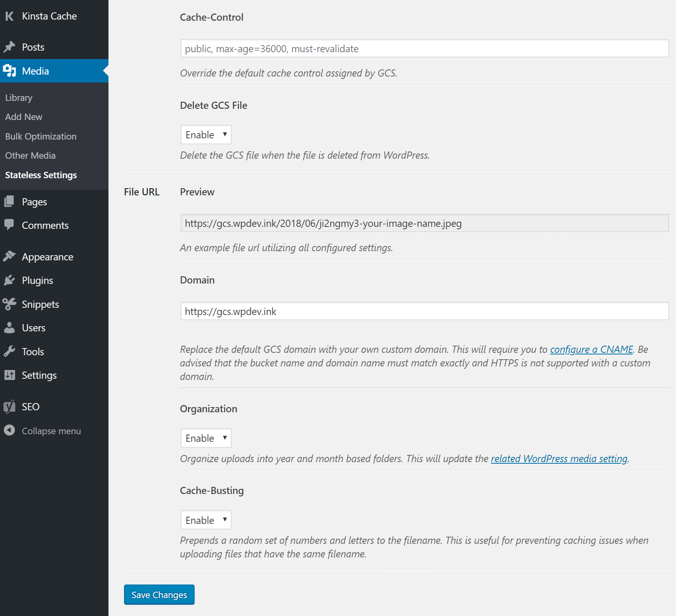The image size is (676, 616).
Task: Select the Snippets scissors icon
Action: 10,304
